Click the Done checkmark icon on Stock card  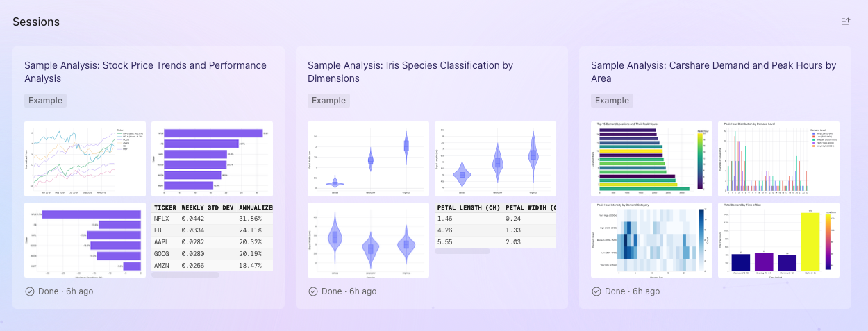point(30,291)
